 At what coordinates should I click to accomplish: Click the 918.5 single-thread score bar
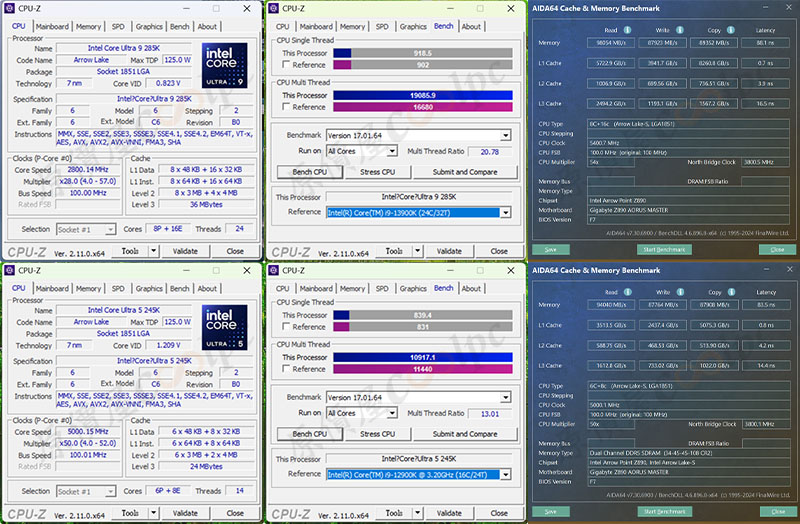[423, 53]
